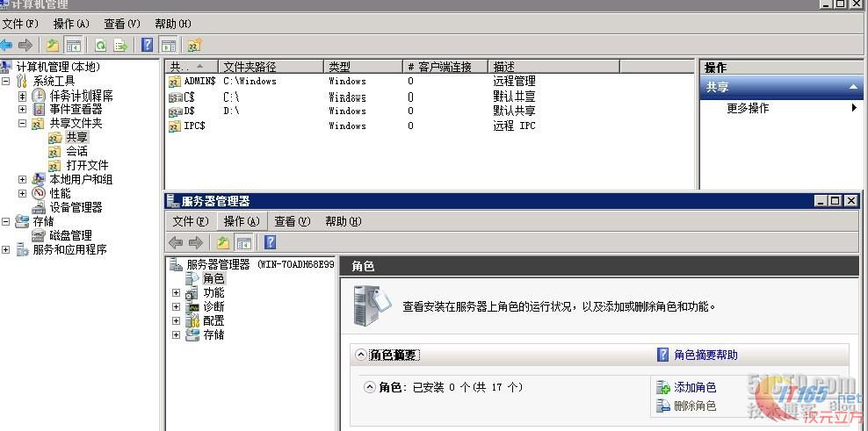Click Up one level in Computer Management toolbar

click(x=53, y=45)
